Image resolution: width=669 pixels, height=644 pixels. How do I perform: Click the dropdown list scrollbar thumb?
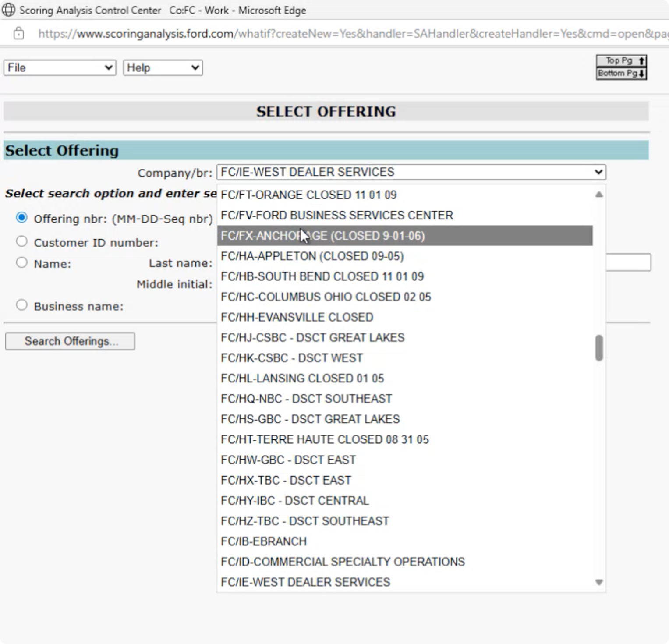coord(599,348)
